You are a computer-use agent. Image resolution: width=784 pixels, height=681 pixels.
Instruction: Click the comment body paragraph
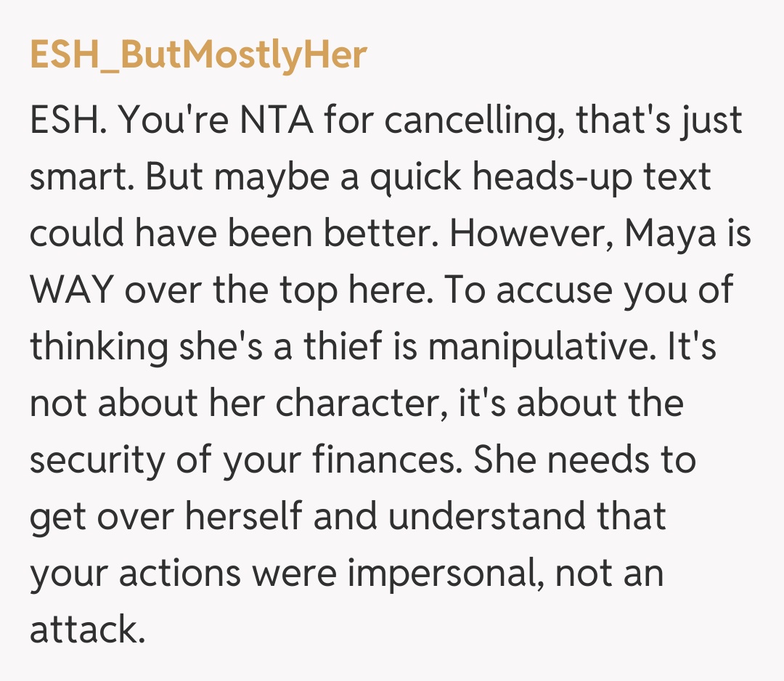point(392,374)
